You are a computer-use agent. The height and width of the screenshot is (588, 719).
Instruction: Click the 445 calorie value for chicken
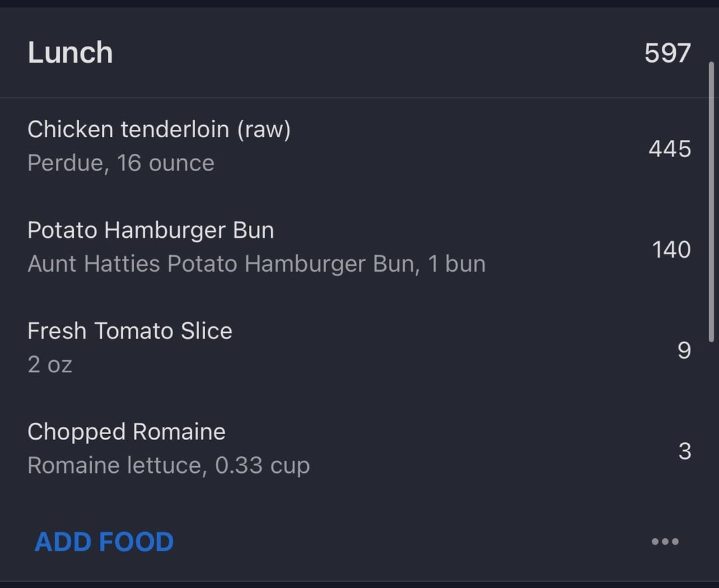(x=670, y=149)
